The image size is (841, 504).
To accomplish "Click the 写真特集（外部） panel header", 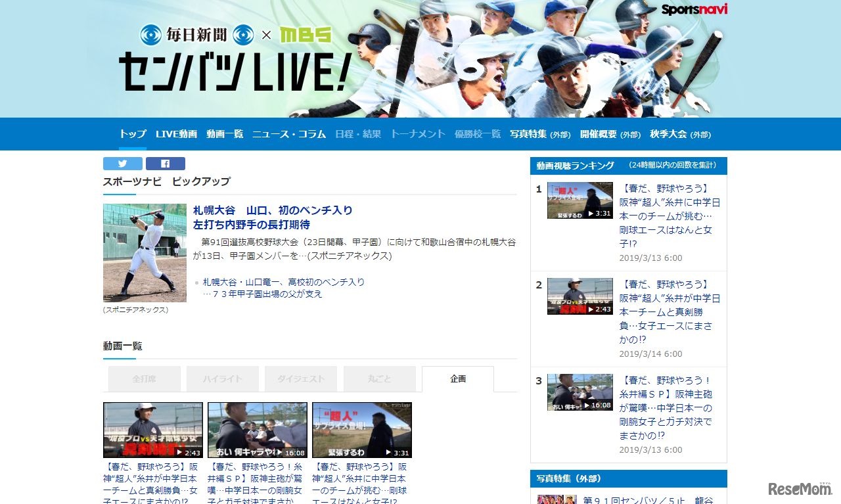I will (x=629, y=478).
